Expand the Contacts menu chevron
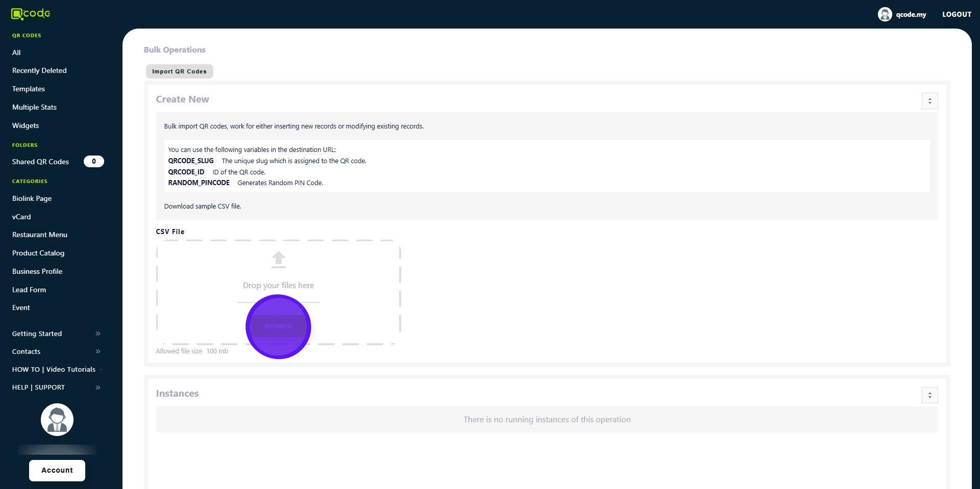 [x=98, y=351]
